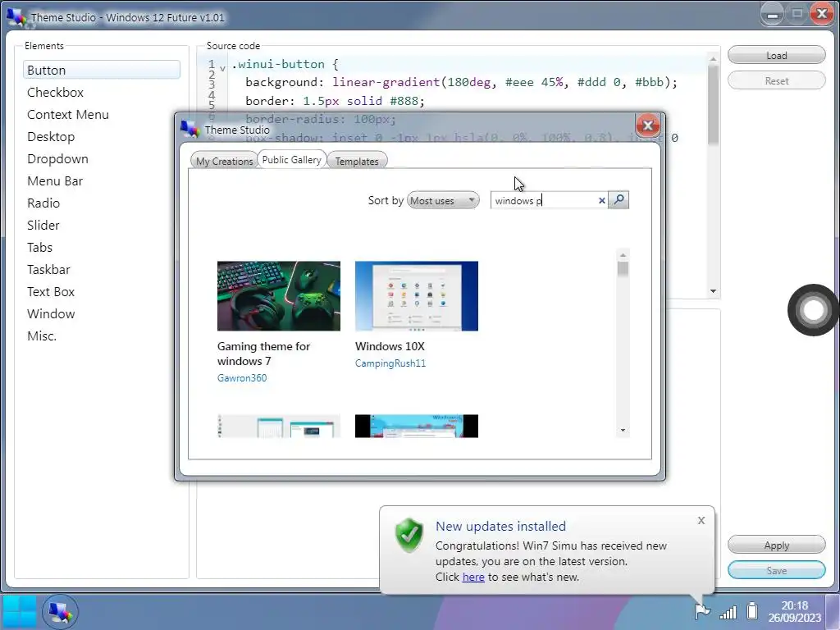The image size is (840, 630).
Task: Switch to the My Creations tab
Action: tap(224, 161)
